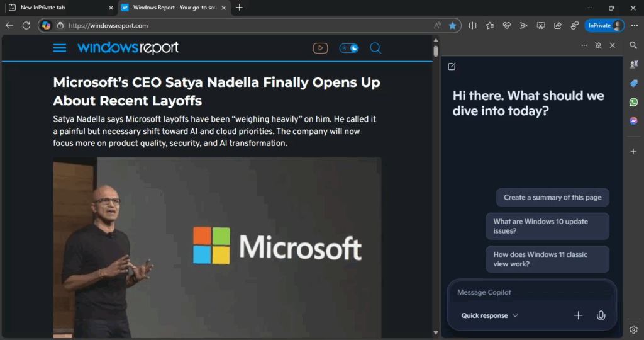Select the Windows Report browser tab
This screenshot has height=340, width=644.
tap(175, 8)
